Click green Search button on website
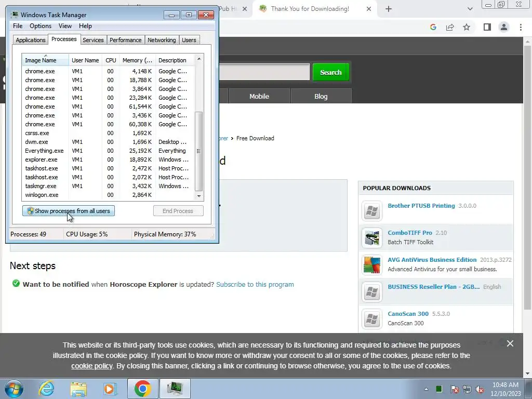This screenshot has width=532, height=399. click(331, 72)
